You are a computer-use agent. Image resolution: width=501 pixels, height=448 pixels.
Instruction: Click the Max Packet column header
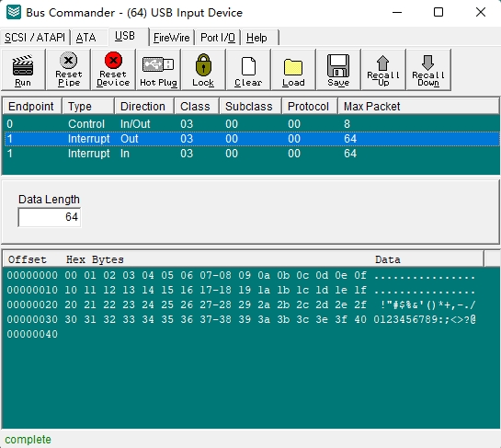tap(418, 106)
